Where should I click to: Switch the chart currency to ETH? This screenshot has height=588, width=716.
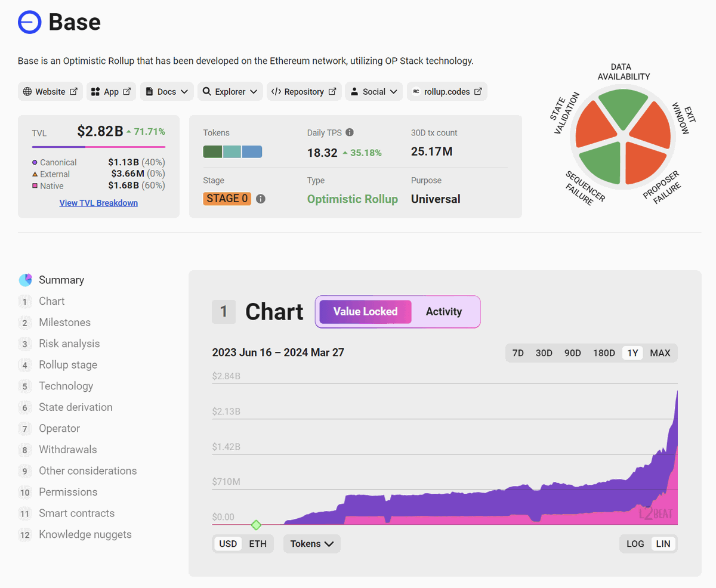point(258,543)
